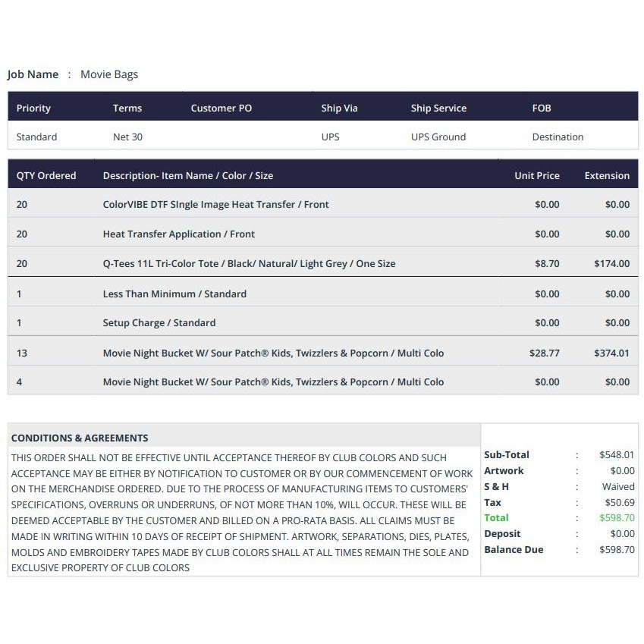Select the Q-Tees 11L Tri-Color Tote line item

pos(323,263)
